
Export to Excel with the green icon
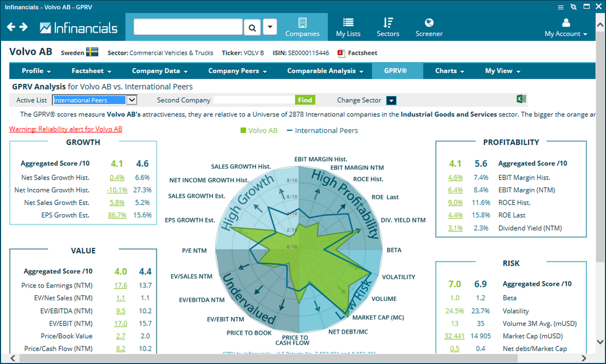[x=522, y=99]
